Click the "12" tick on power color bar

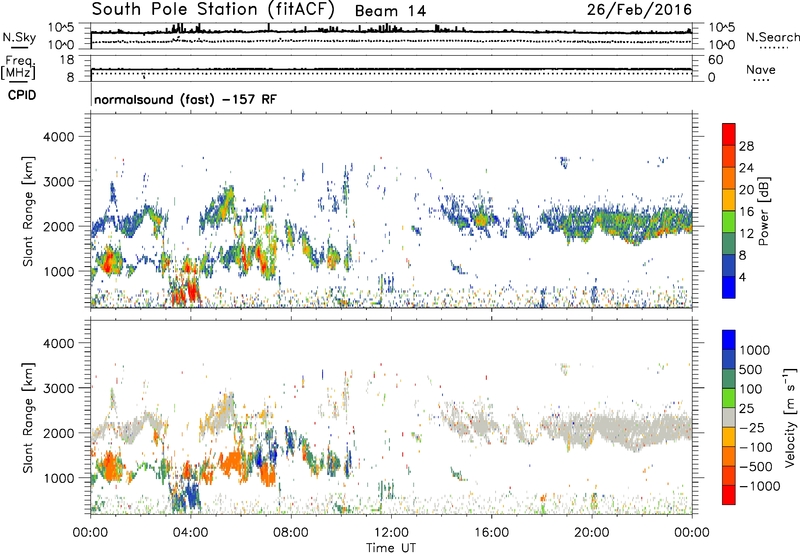(746, 234)
